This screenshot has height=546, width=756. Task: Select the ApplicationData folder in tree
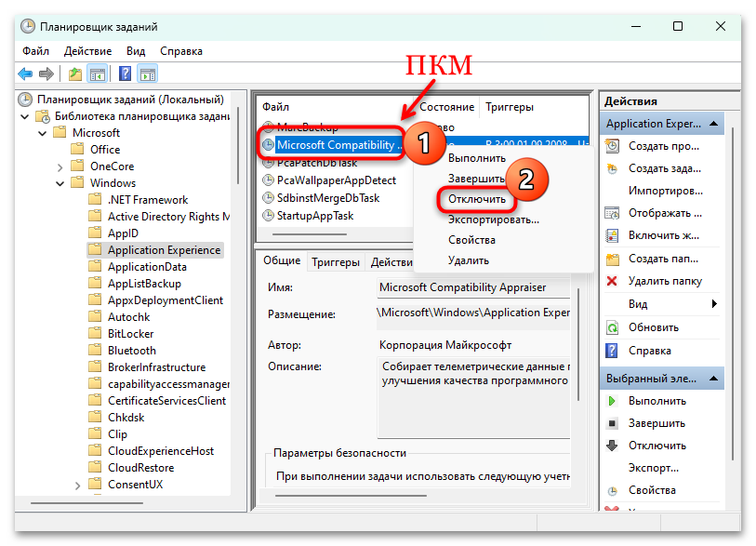pos(147,267)
